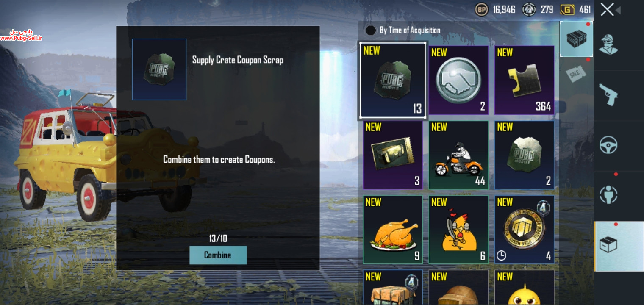Pick the roast chicken dinner item
The width and height of the screenshot is (644, 305).
click(x=393, y=230)
